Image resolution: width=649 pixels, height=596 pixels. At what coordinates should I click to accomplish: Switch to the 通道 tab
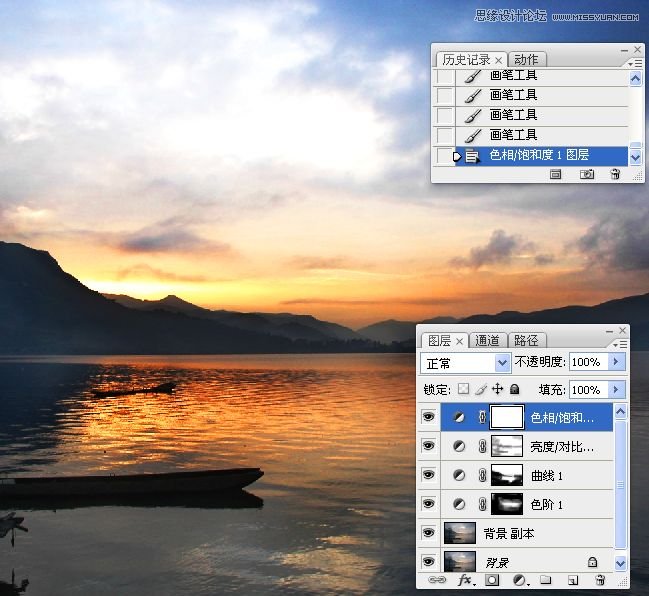tap(488, 341)
